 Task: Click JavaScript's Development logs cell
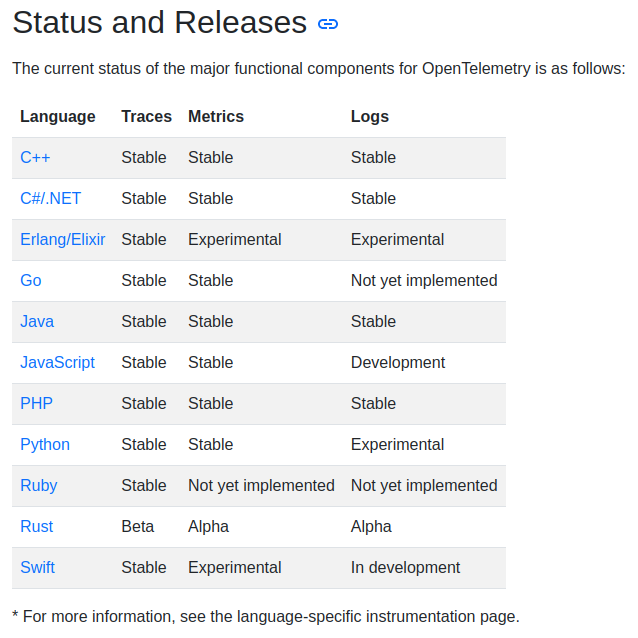[x=398, y=363]
